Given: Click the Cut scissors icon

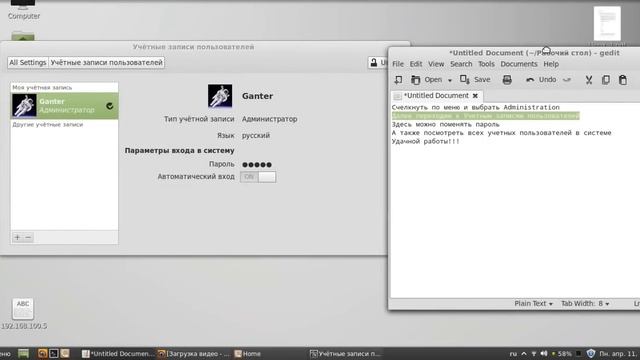Looking at the screenshot, I should (589, 80).
